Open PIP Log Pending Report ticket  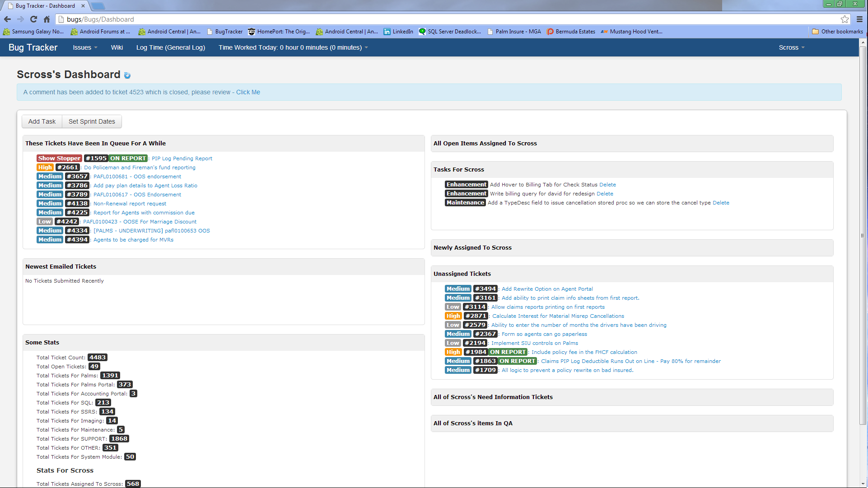(182, 158)
